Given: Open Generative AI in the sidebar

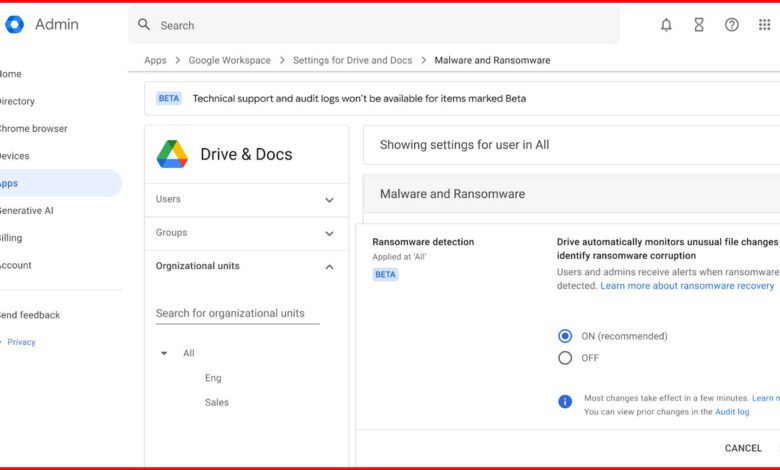Looking at the screenshot, I should (26, 210).
